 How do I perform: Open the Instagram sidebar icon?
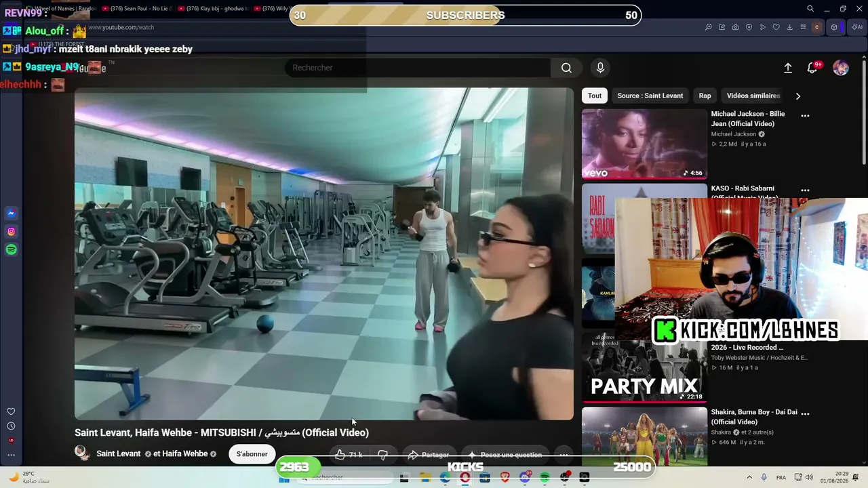(12, 232)
